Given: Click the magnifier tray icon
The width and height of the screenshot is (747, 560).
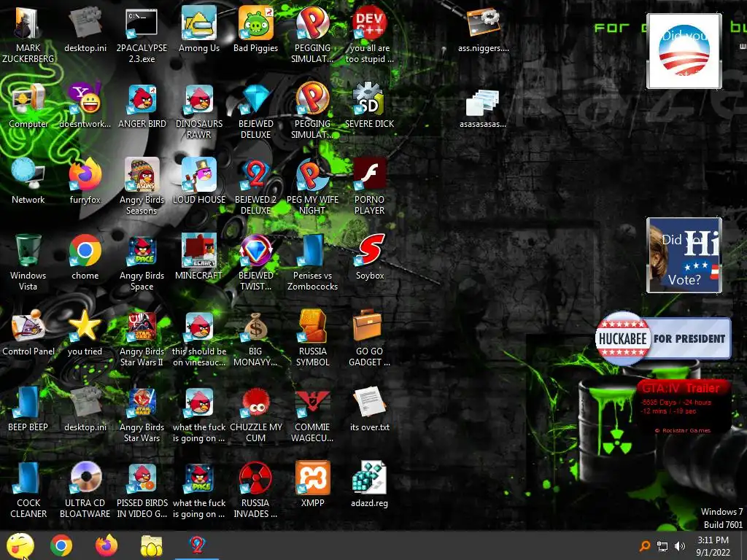Looking at the screenshot, I should [x=645, y=546].
